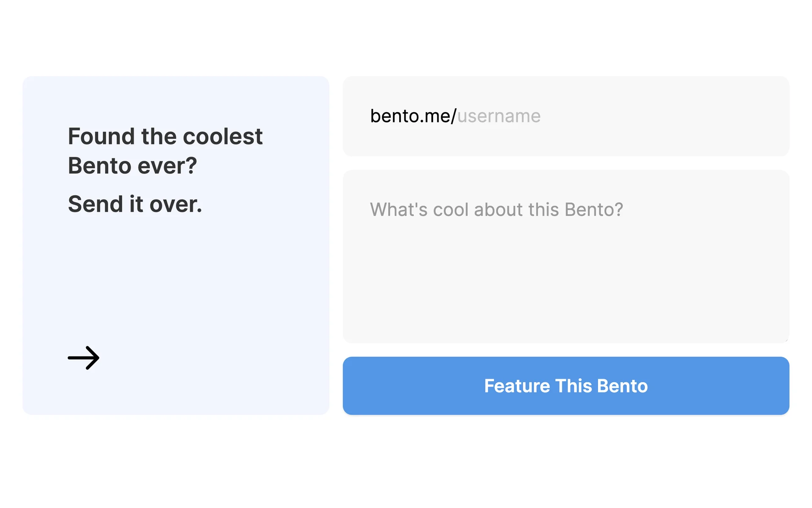Click the right arrow icon
Screen dimensions: 812x508
coord(83,358)
